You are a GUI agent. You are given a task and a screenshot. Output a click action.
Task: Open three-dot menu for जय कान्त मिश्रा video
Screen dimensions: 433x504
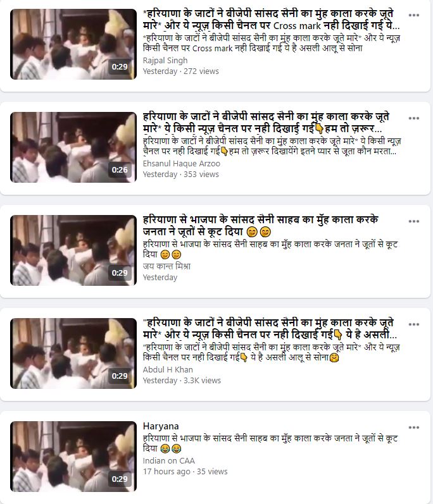point(414,221)
